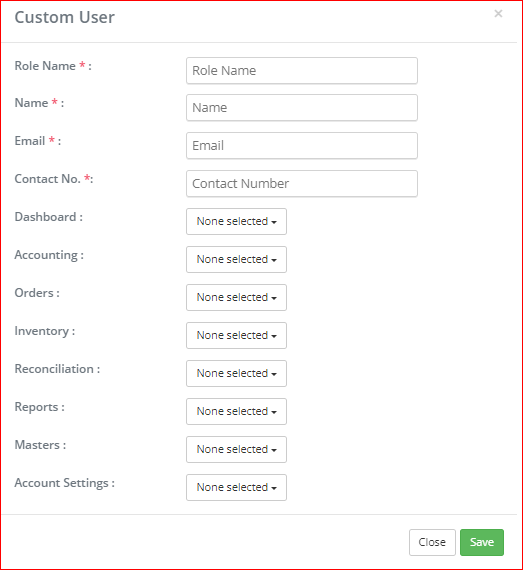Show options in the Reports dropdown
Image resolution: width=523 pixels, height=570 pixels.
pos(236,412)
